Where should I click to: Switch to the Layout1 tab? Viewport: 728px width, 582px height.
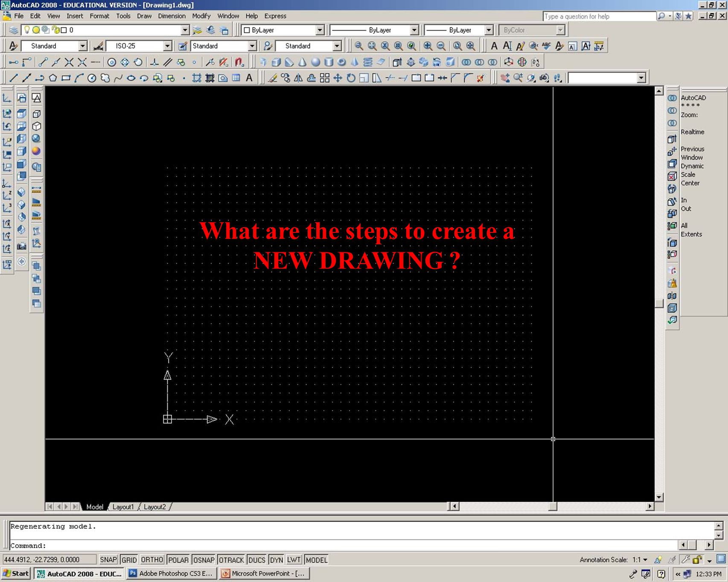coord(123,507)
